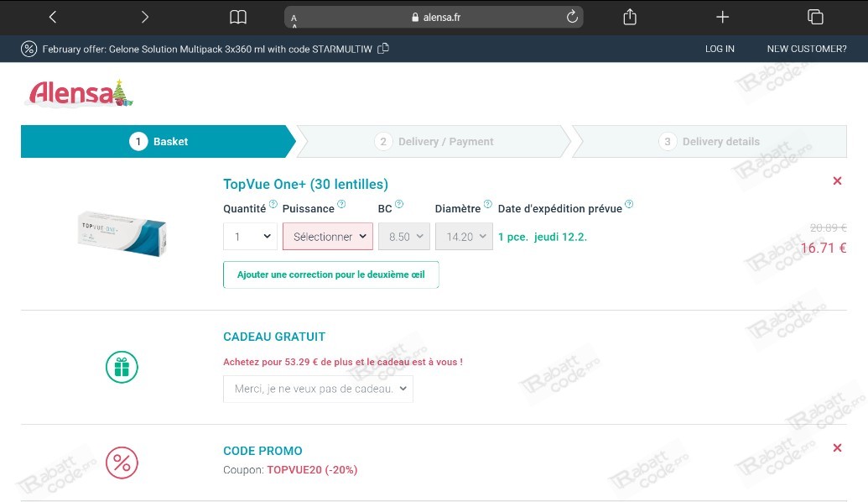Screen dimensions: 868x502
Task: Remove TopVue One+ from the basket
Action: click(x=837, y=181)
